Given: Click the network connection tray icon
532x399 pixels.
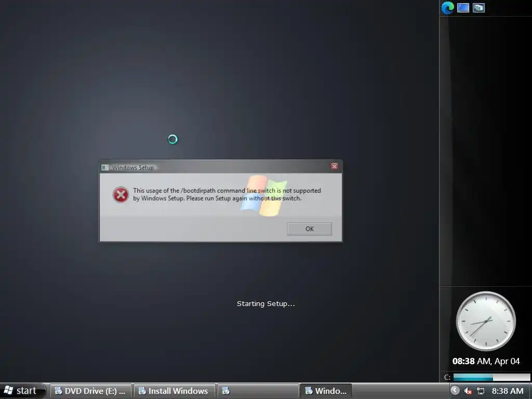Looking at the screenshot, I should [x=481, y=391].
